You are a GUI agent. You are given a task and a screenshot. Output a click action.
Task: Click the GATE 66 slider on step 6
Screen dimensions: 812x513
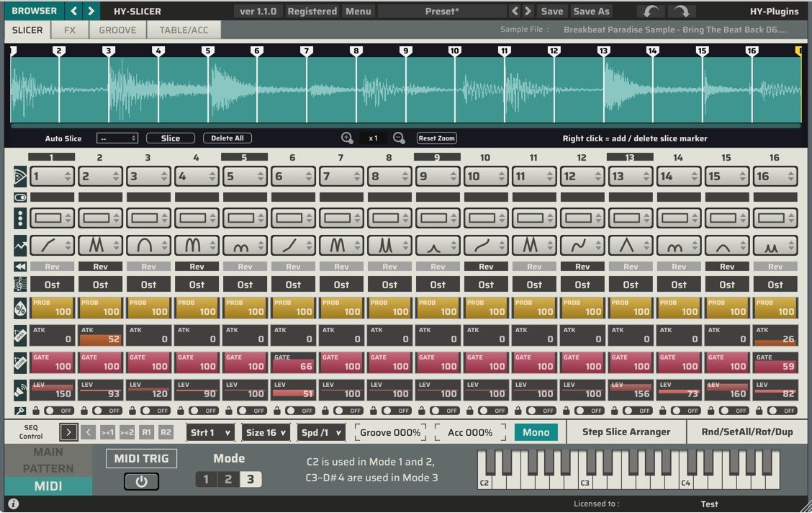coord(293,362)
